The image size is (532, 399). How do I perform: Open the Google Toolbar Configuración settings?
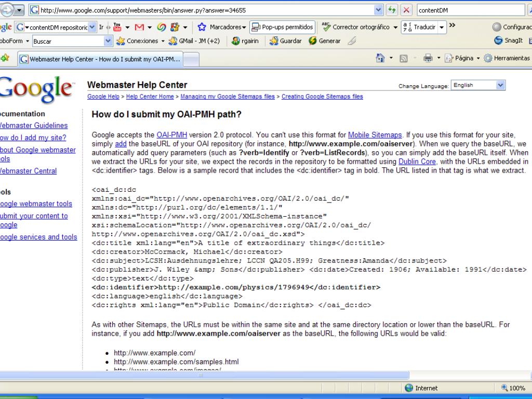pyautogui.click(x=512, y=27)
